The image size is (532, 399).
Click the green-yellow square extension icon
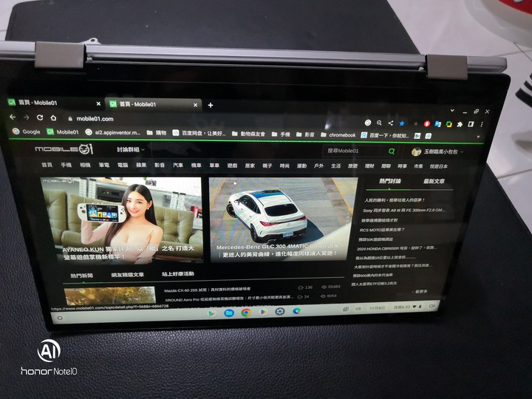click(x=449, y=124)
